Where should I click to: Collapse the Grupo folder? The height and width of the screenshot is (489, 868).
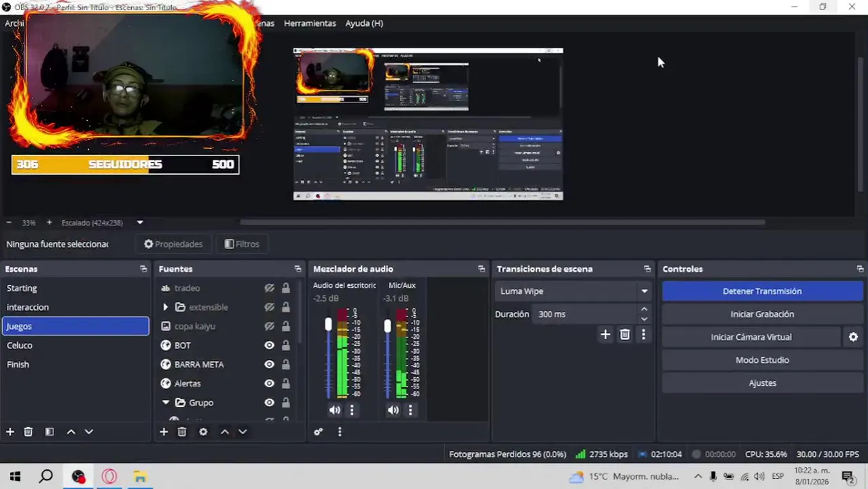tap(165, 402)
